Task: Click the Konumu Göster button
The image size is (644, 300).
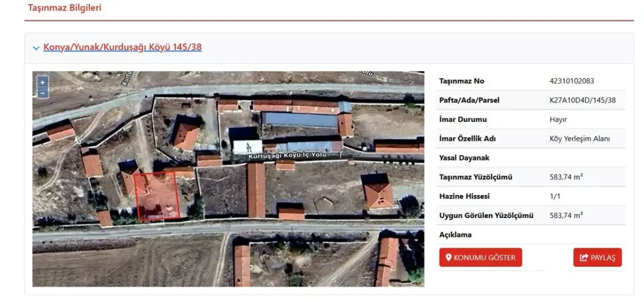Action: tap(480, 257)
